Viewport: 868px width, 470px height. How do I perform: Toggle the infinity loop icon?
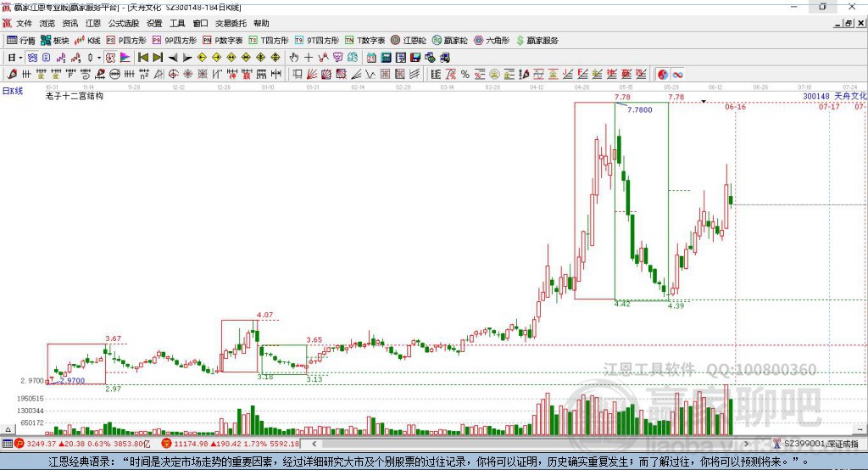click(677, 75)
